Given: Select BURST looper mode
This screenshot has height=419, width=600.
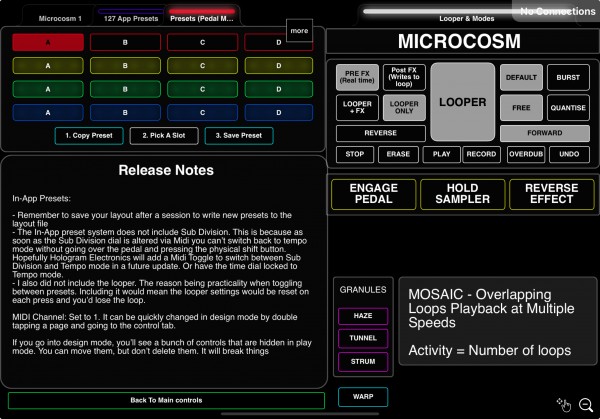Looking at the screenshot, I should (x=568, y=77).
